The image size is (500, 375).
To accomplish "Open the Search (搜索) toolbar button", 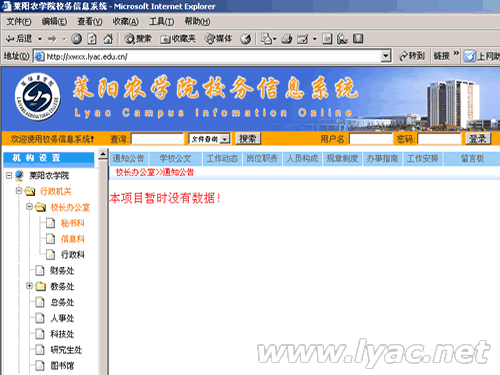I will [138, 39].
